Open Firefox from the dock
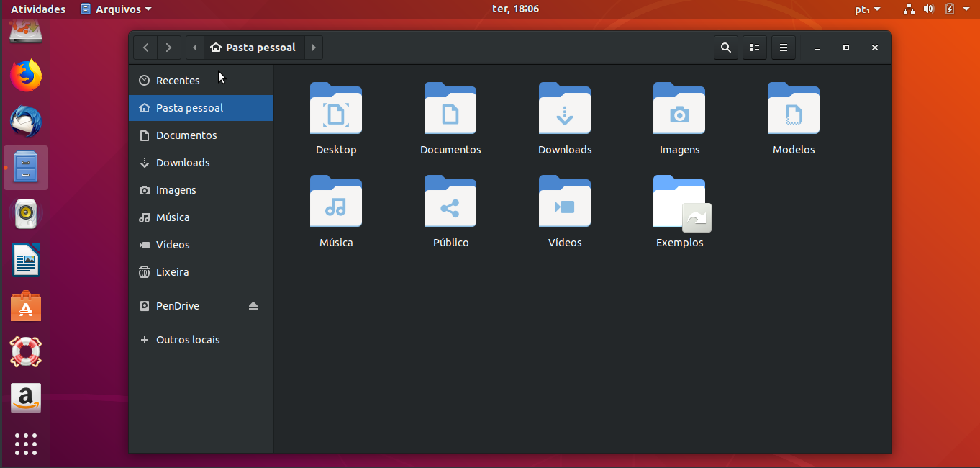Viewport: 980px width, 468px height. click(x=26, y=75)
